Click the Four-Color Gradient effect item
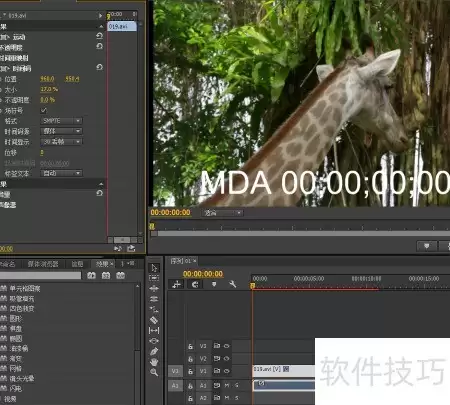 pos(22,308)
